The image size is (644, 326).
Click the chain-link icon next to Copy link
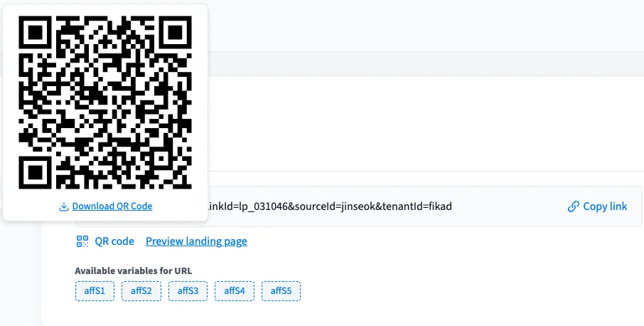click(574, 206)
